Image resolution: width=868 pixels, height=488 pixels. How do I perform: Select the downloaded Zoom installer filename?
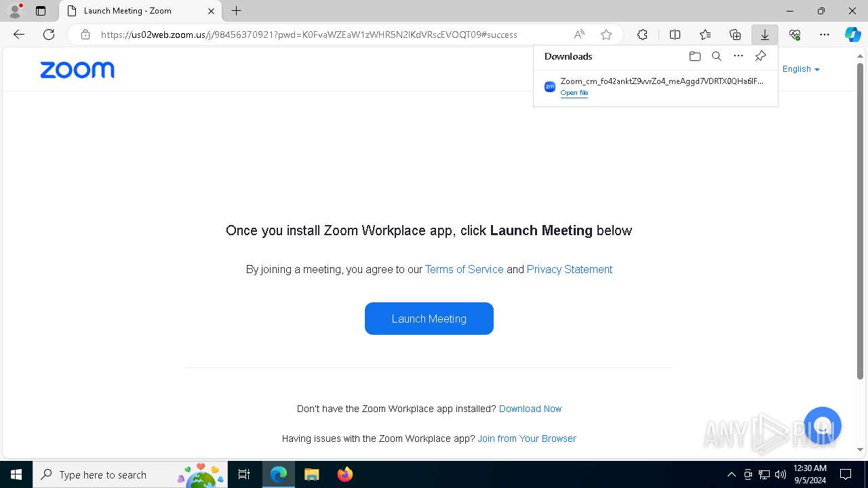click(662, 81)
